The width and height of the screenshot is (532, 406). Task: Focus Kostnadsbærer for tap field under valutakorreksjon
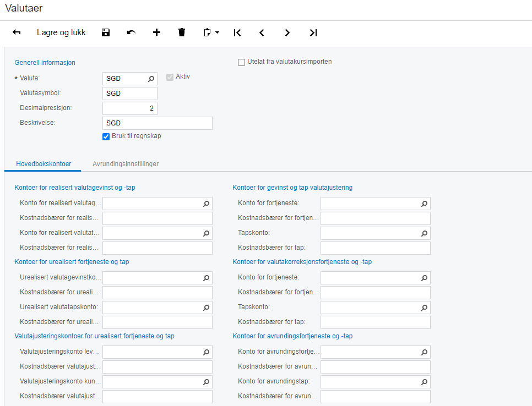(x=376, y=322)
